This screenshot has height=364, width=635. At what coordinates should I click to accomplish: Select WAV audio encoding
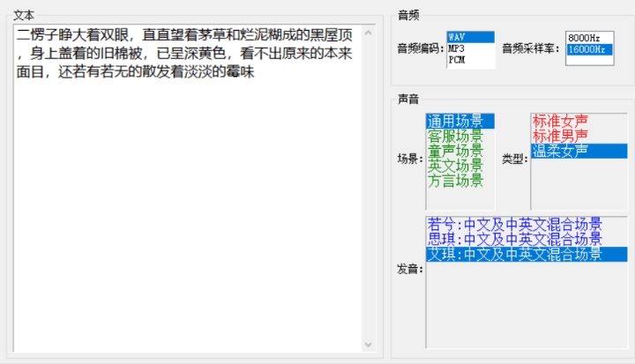point(470,37)
